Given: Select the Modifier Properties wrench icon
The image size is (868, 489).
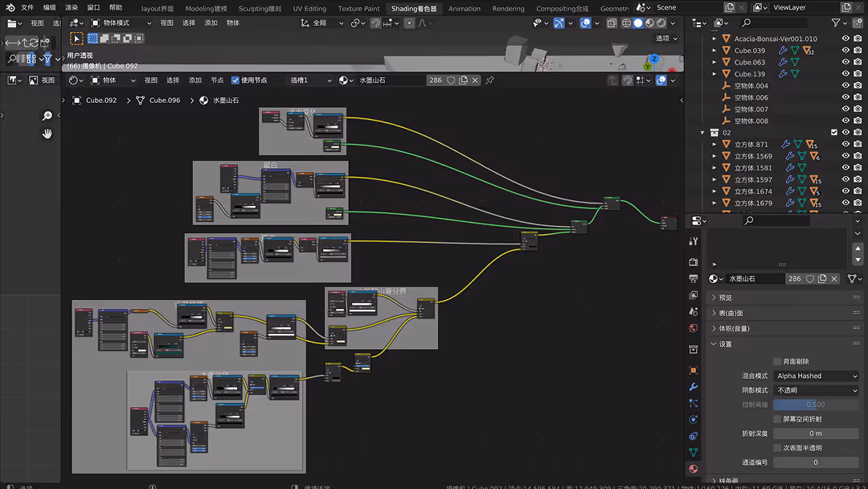Looking at the screenshot, I should coord(693,384).
